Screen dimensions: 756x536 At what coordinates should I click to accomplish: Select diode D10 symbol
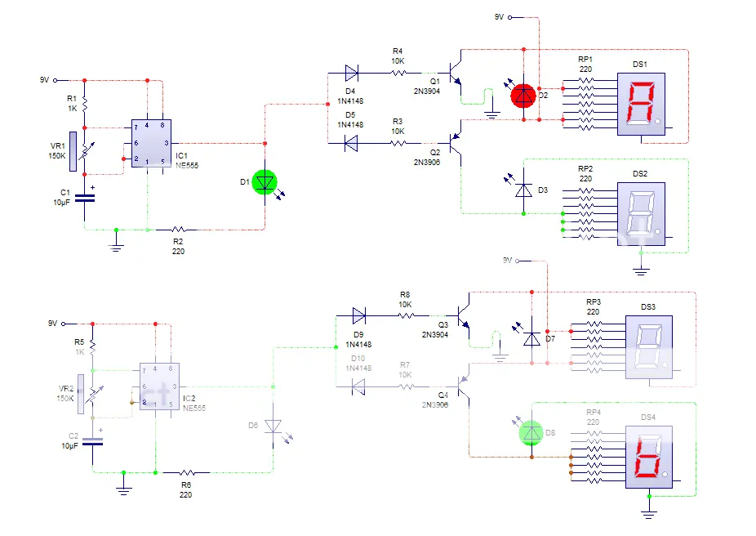(358, 386)
